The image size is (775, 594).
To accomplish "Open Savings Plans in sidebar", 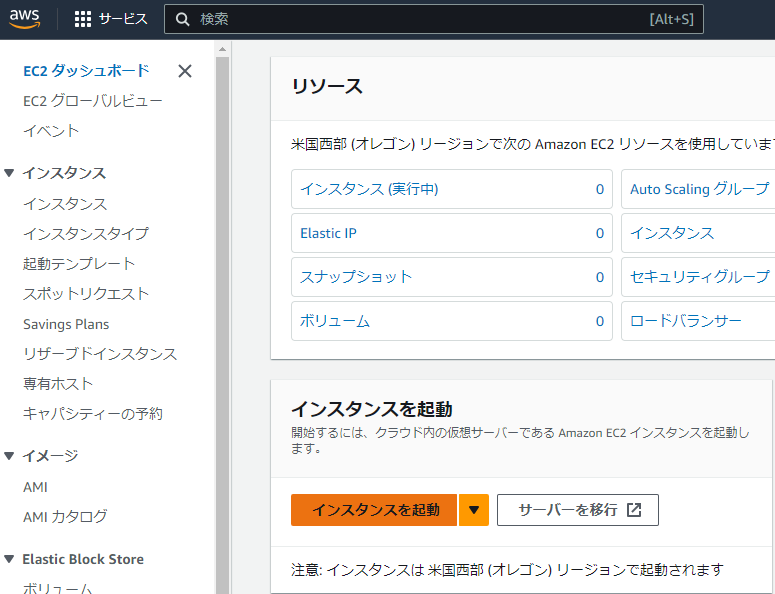I will tap(66, 324).
